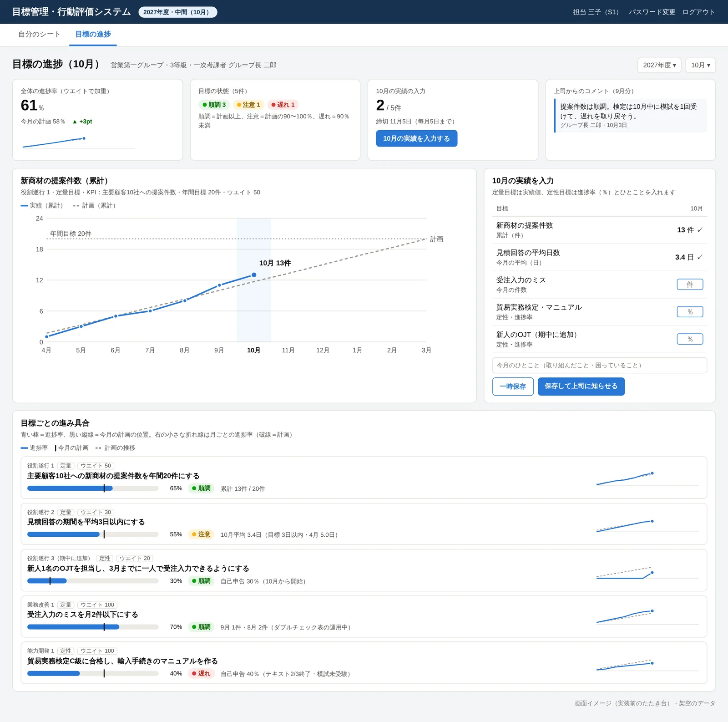This screenshot has height=722, width=728.
Task: Click checkmark next to 3.4 日 value
Action: tap(700, 257)
